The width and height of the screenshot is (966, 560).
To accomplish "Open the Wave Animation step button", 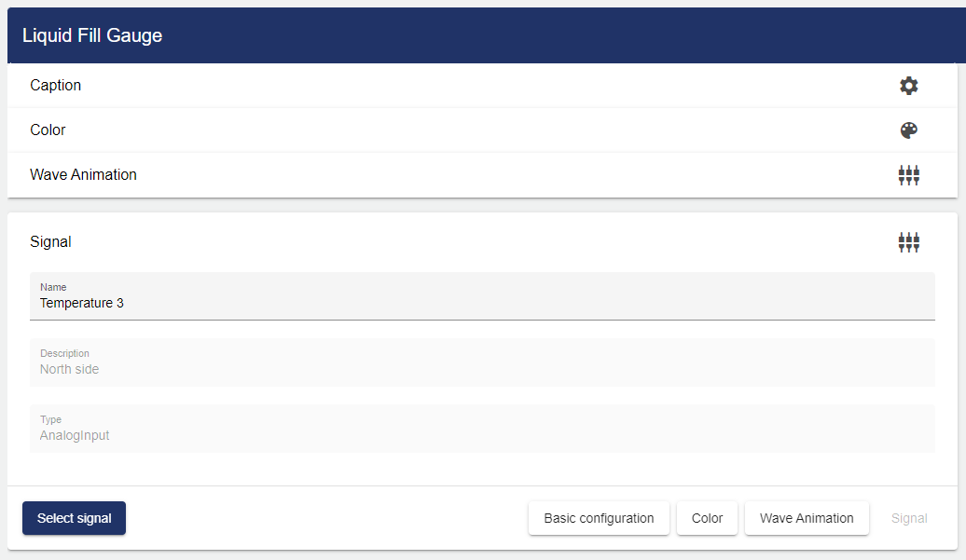I will pos(807,518).
